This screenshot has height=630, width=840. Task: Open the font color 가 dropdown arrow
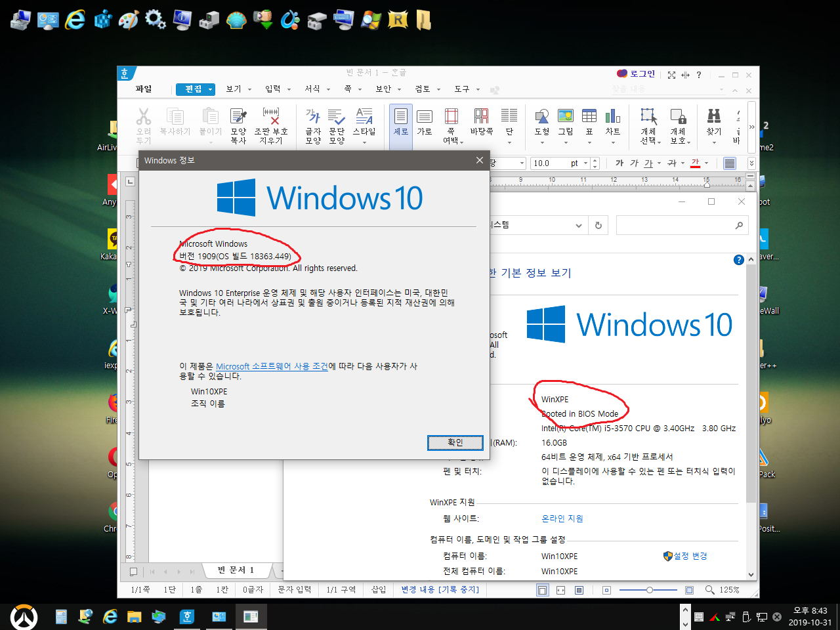tap(706, 163)
